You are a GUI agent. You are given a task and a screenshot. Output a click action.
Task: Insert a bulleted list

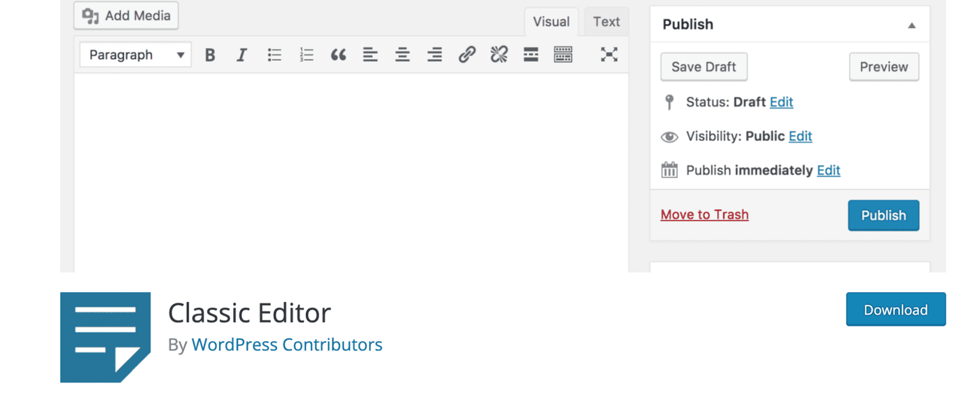[x=274, y=55]
